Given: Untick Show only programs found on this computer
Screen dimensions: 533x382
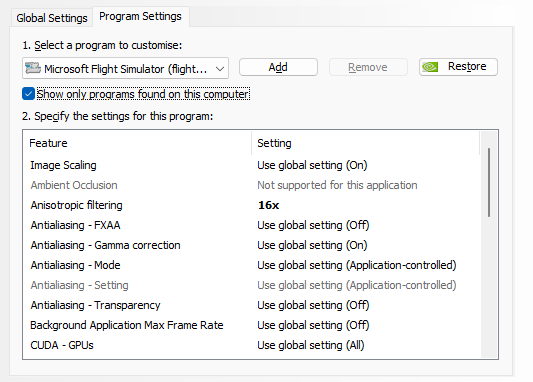Looking at the screenshot, I should click(28, 94).
